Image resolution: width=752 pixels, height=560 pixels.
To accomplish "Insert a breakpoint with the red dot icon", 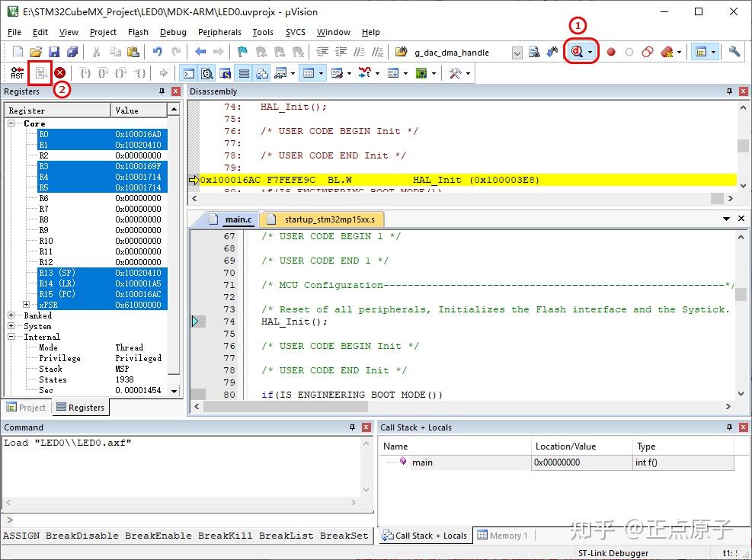I will click(x=610, y=52).
